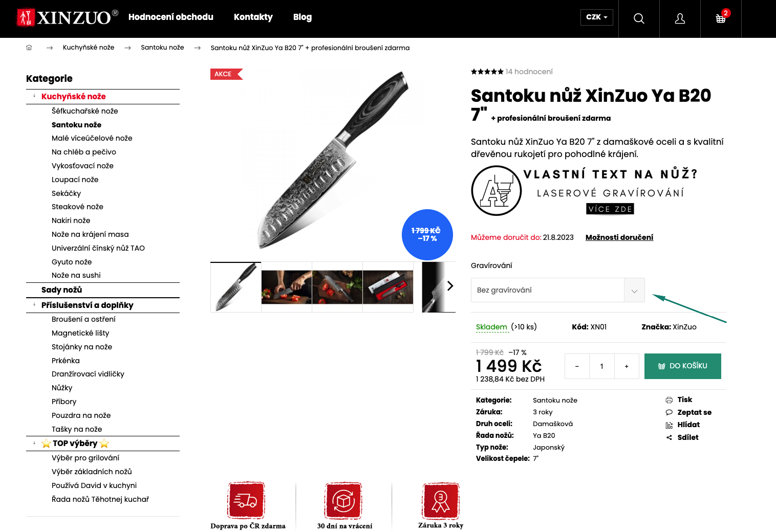776x532 pixels.
Task: Open the Blog menu item
Action: [x=303, y=17]
